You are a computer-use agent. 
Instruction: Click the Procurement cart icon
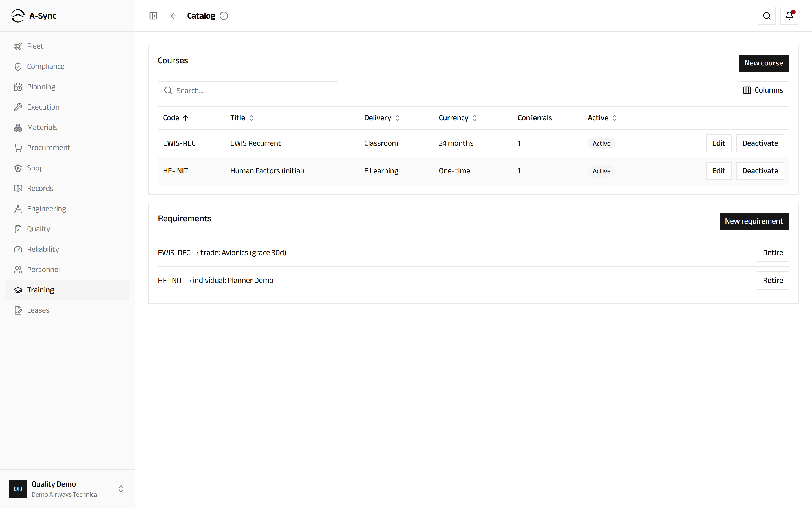pyautogui.click(x=18, y=148)
